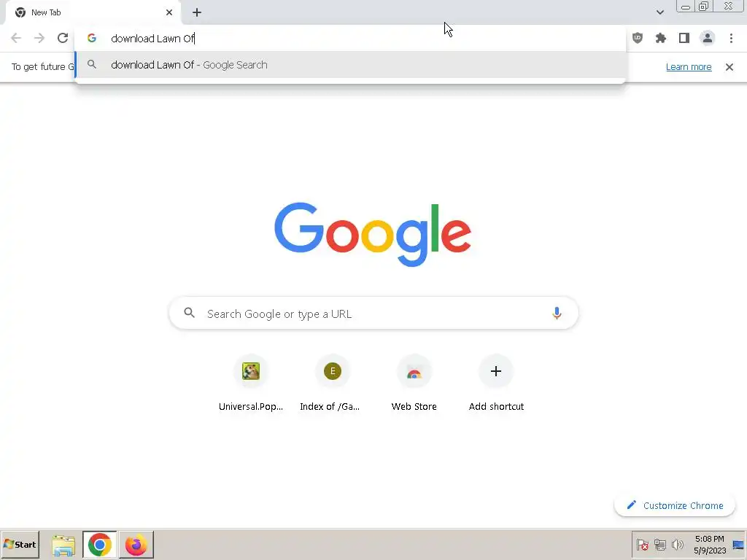Click the Google G icon in address bar

(92, 38)
